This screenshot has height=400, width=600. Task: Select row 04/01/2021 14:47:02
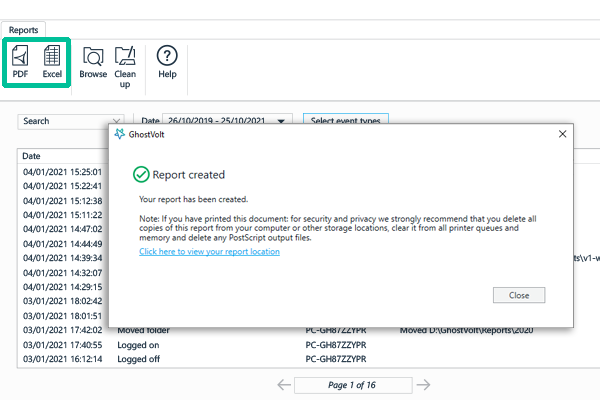[x=62, y=229]
